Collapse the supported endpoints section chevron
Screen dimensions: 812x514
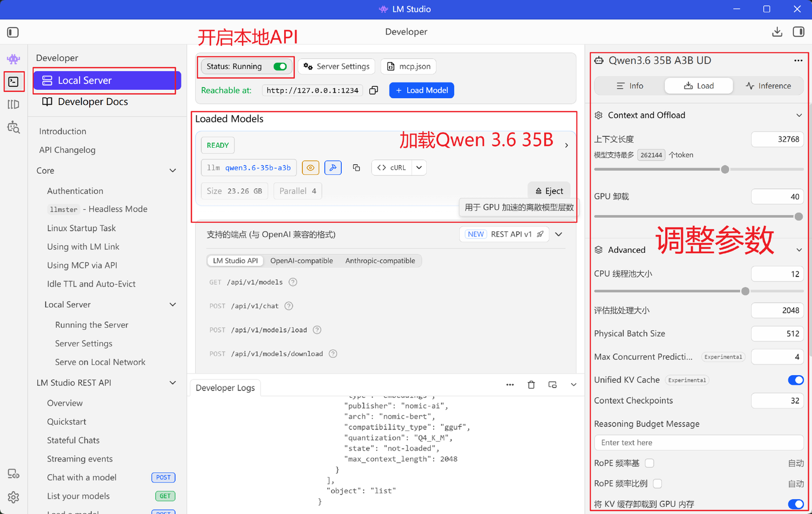[559, 234]
